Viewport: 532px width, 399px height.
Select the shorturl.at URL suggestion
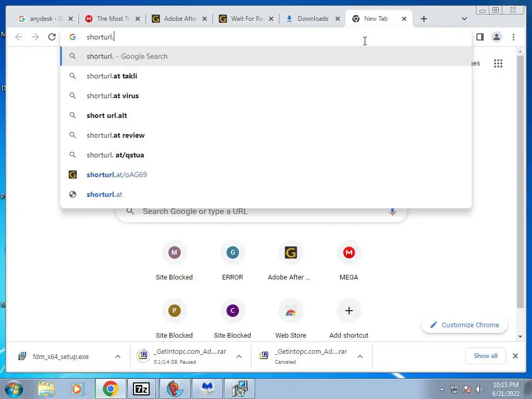pyautogui.click(x=266, y=194)
